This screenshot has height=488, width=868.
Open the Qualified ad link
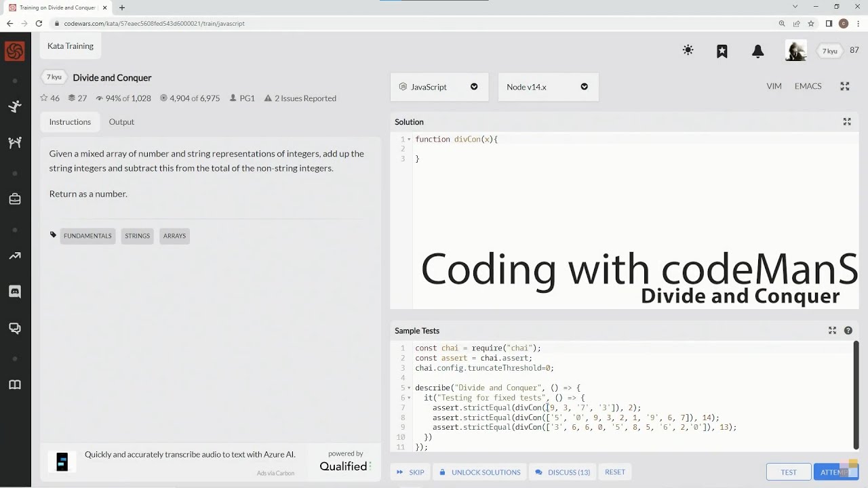(x=345, y=461)
